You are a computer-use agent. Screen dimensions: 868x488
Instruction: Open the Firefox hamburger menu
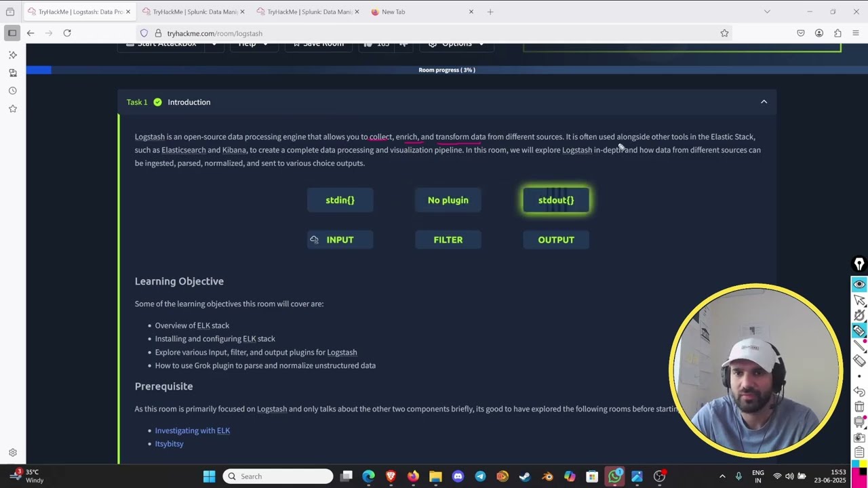coord(856,33)
